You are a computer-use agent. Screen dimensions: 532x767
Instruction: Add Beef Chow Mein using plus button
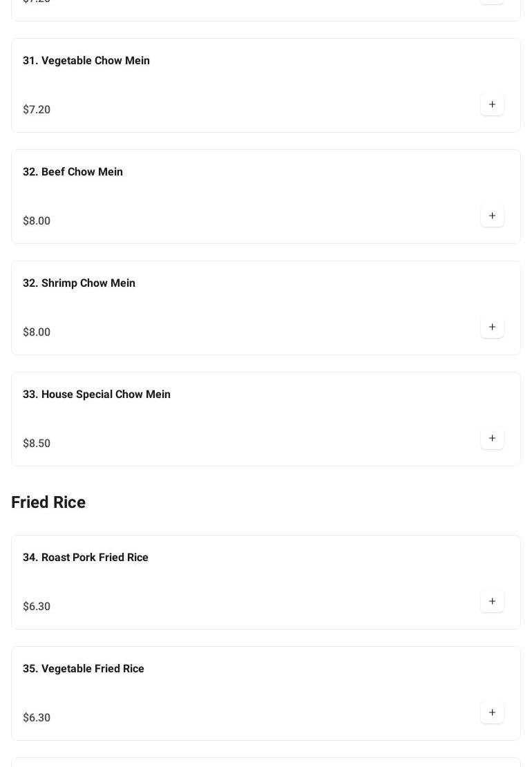(492, 216)
